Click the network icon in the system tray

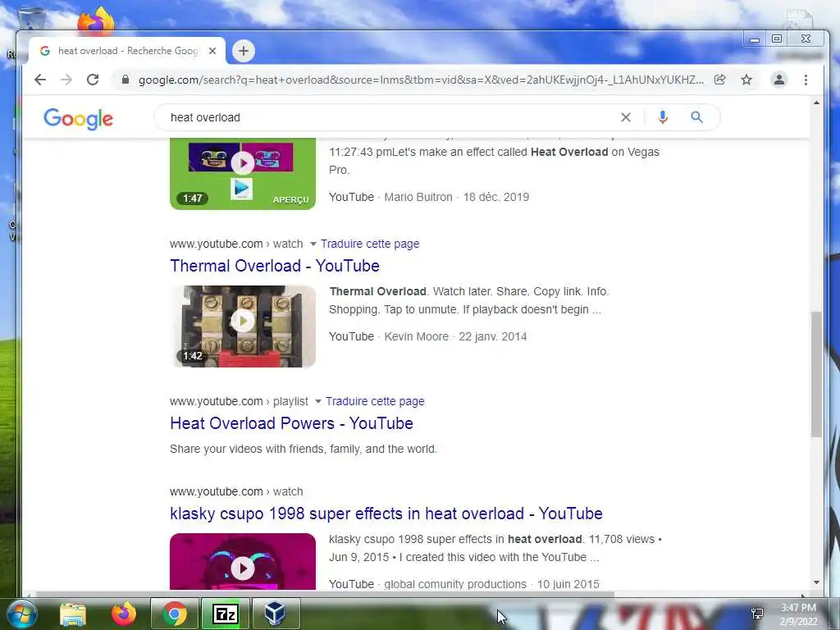pos(757,614)
